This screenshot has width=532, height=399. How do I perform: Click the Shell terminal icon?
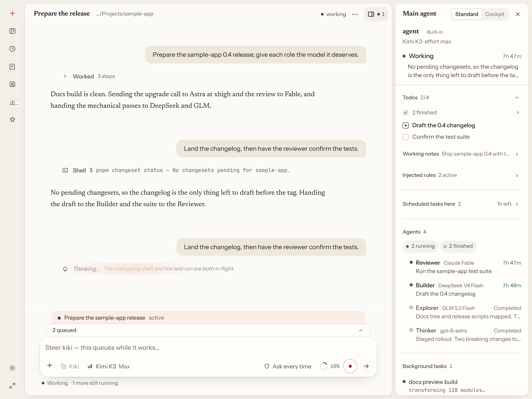tap(65, 170)
